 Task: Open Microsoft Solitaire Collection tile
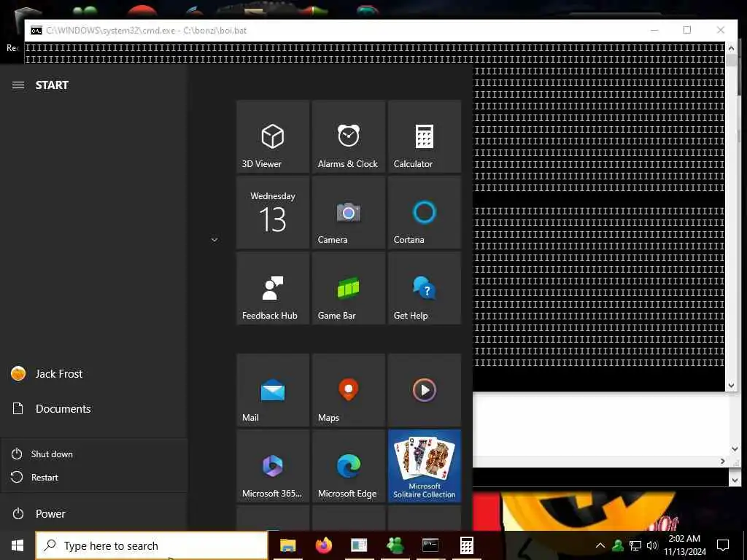[425, 466]
